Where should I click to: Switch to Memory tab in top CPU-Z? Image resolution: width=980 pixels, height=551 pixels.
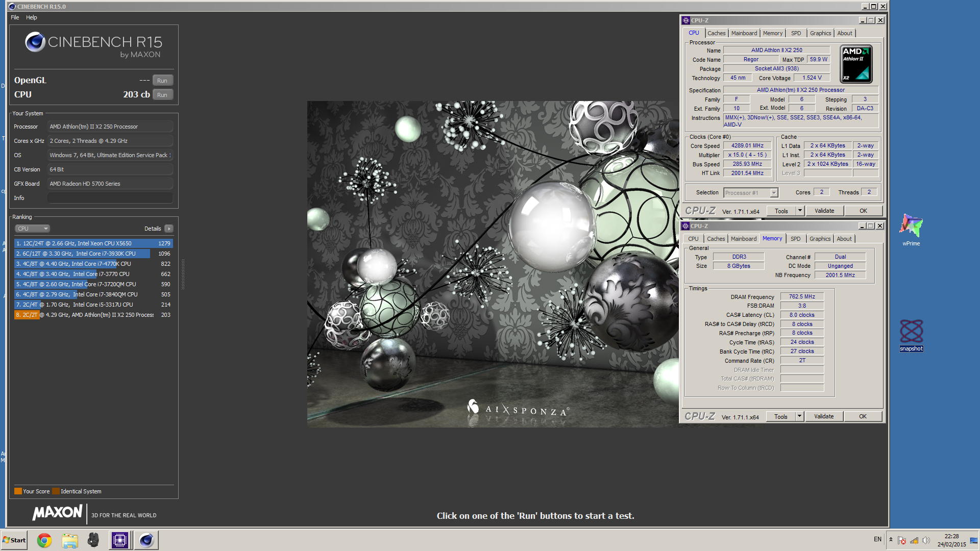(773, 33)
